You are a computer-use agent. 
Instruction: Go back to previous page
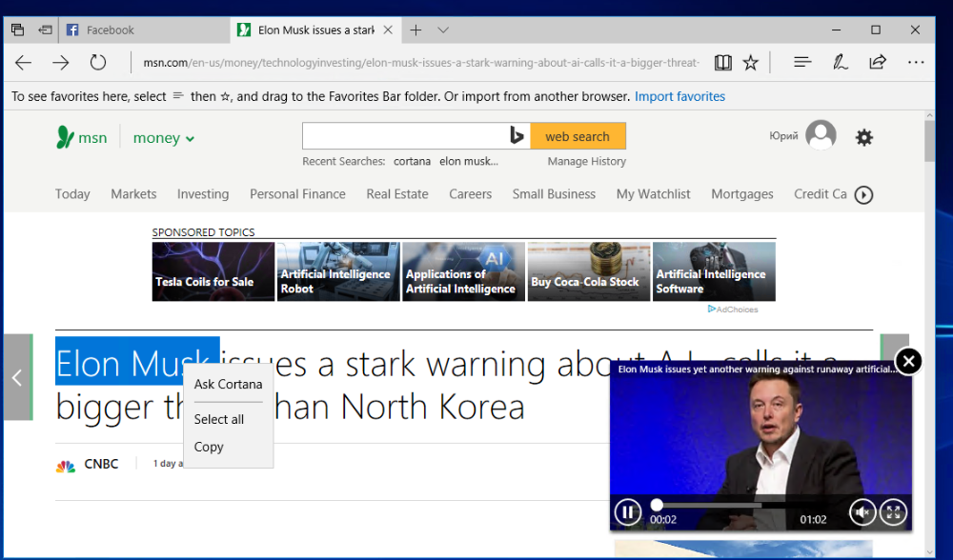(23, 62)
